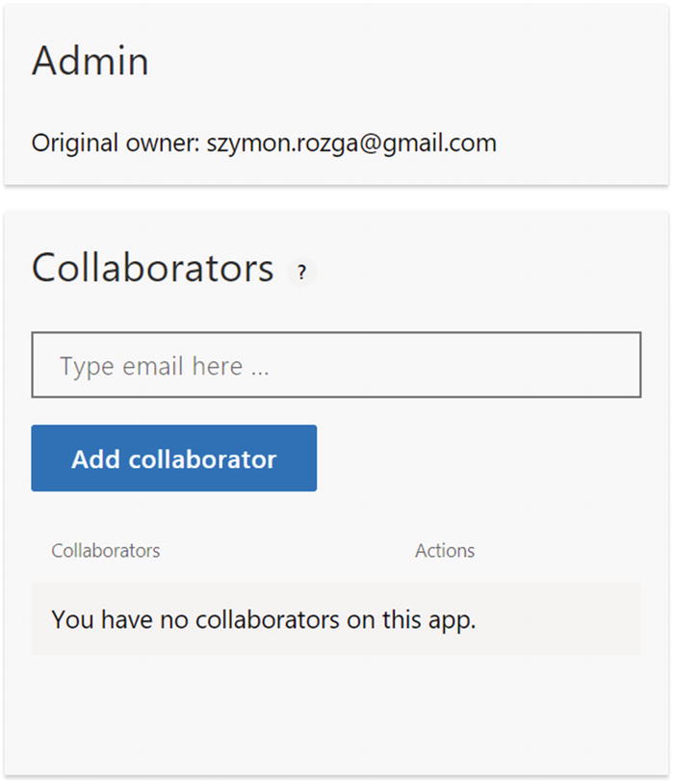Click the Actions column header
Screen dimensions: 674x784
[x=445, y=551]
